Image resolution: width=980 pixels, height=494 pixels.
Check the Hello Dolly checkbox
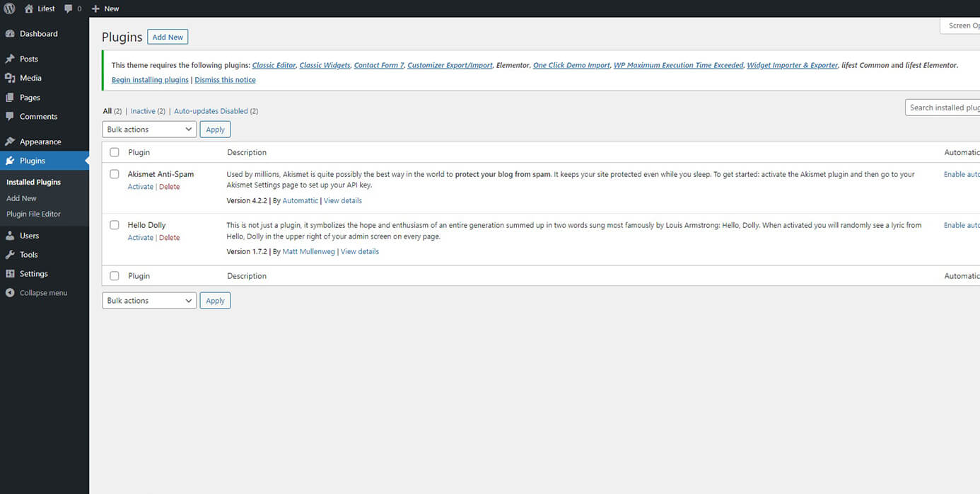(115, 225)
